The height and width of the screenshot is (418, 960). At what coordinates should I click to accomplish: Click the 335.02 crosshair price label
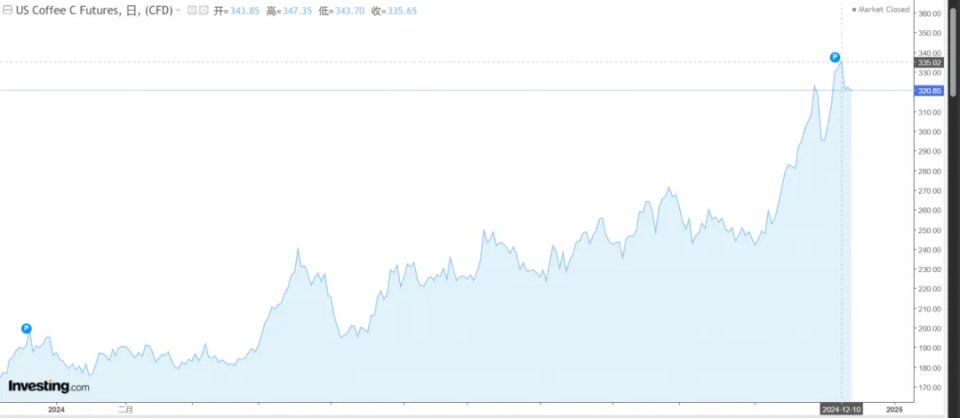928,62
